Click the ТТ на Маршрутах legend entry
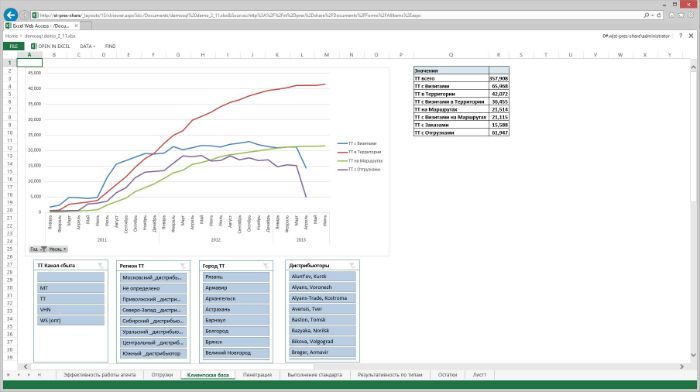The height and width of the screenshot is (392, 700). 360,161
